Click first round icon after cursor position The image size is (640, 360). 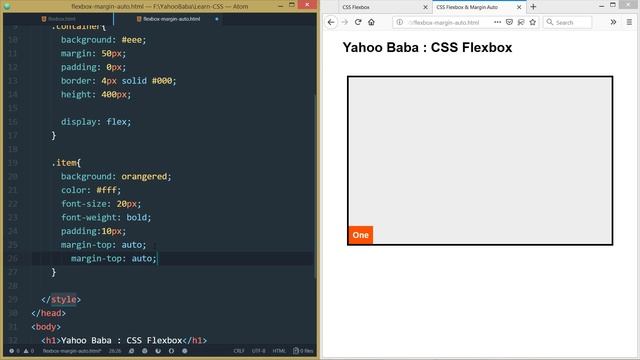tap(131, 351)
